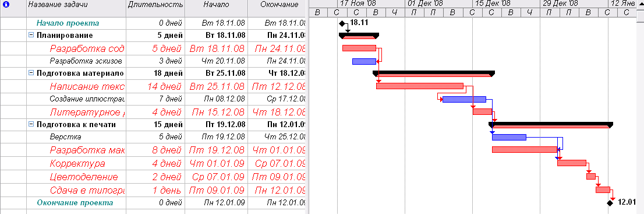Image resolution: width=644 pixels, height=214 pixels.
Task: Select the Окончание проекта task name
Action: click(x=75, y=203)
